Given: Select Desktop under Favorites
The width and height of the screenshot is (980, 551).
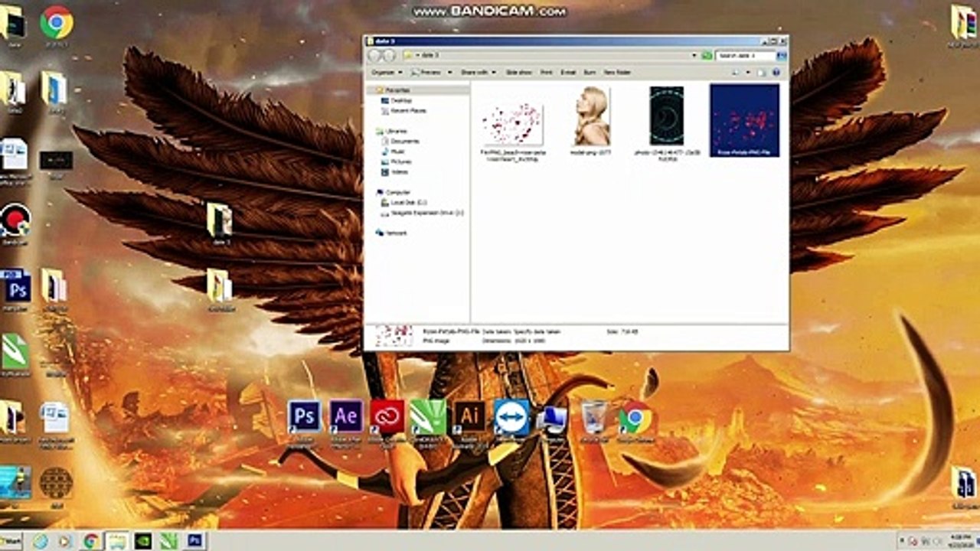Looking at the screenshot, I should point(401,100).
